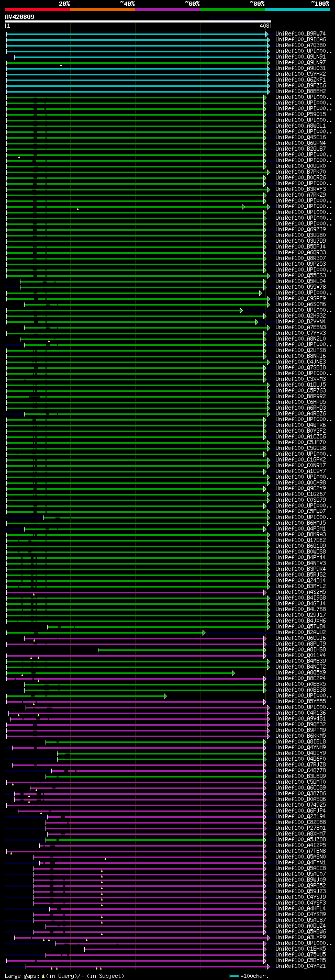Select hit label UniRef100_B8BBH2
Screen dimensions: 335x980
(x=300, y=92)
